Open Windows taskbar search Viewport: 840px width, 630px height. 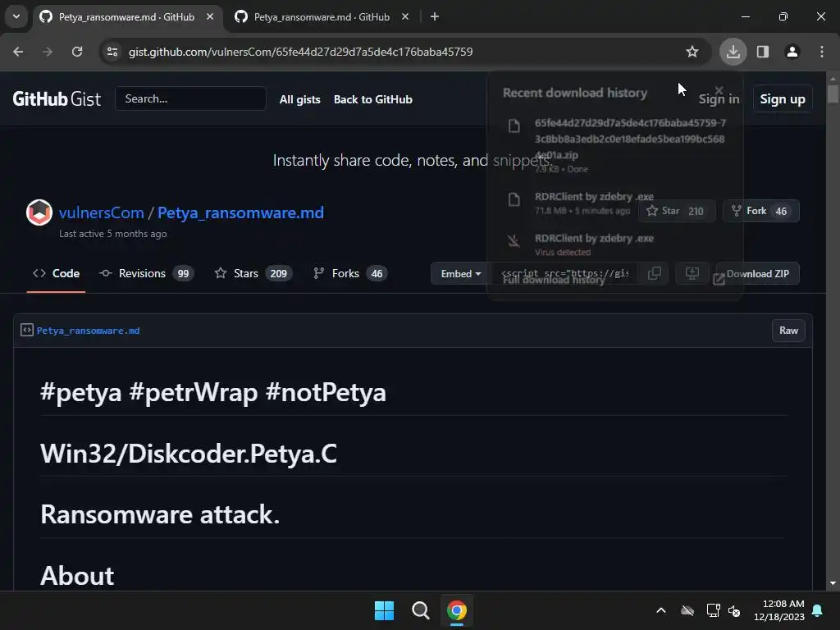tap(421, 610)
